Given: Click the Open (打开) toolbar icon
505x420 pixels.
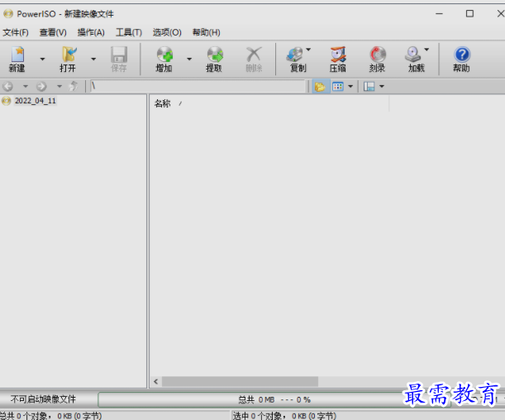Looking at the screenshot, I should tap(69, 54).
